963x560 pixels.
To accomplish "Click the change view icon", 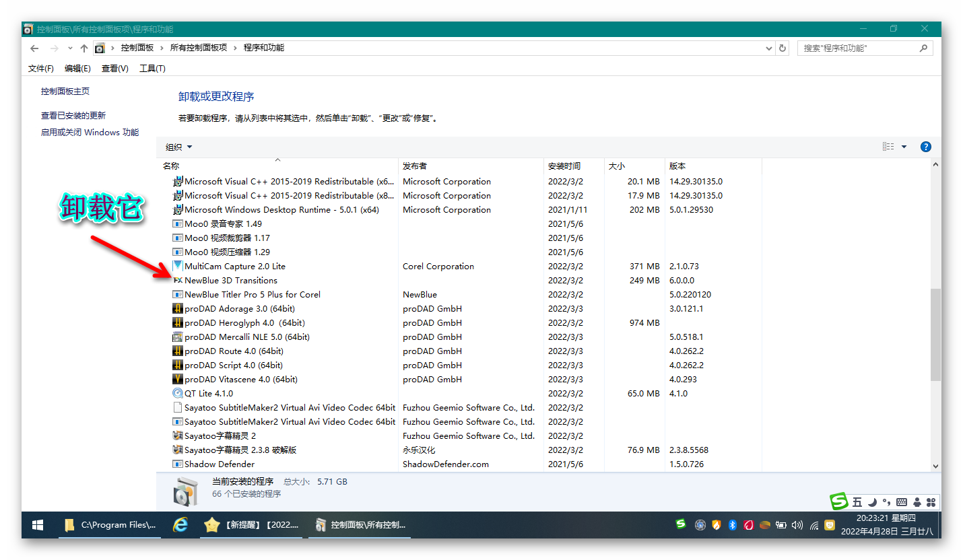I will pyautogui.click(x=888, y=147).
